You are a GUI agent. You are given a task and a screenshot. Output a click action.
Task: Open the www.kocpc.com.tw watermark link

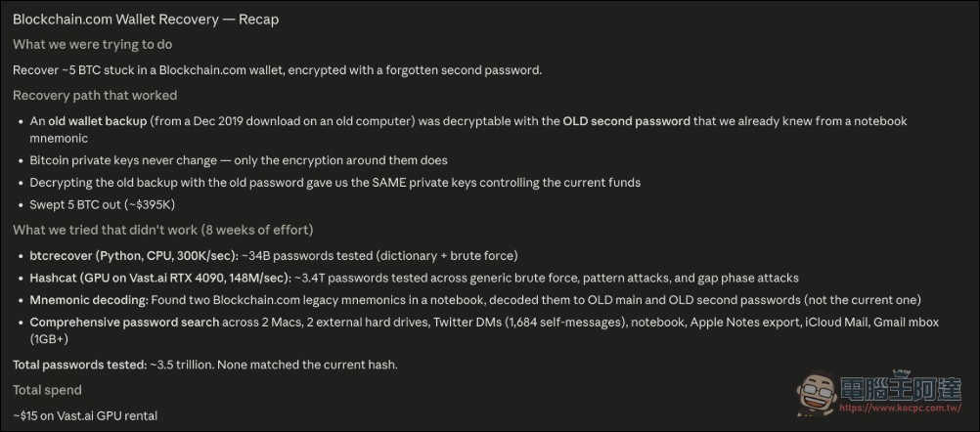click(899, 408)
